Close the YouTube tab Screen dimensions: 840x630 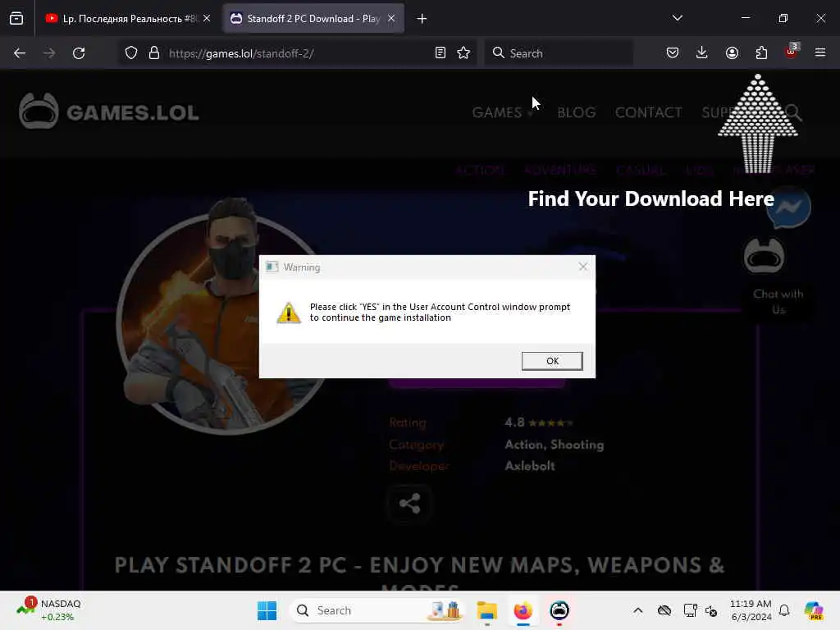coord(207,18)
